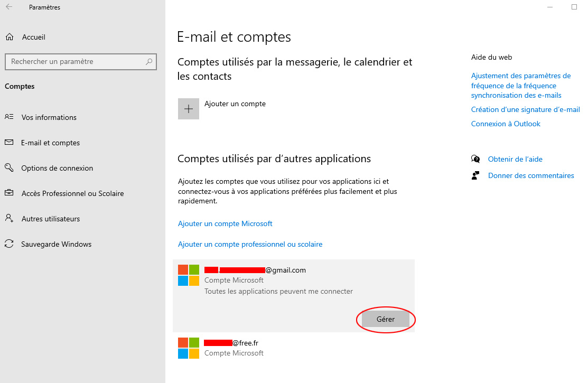This screenshot has width=588, height=383.
Task: Click the Microsoft logo of free.fr account
Action: click(188, 348)
